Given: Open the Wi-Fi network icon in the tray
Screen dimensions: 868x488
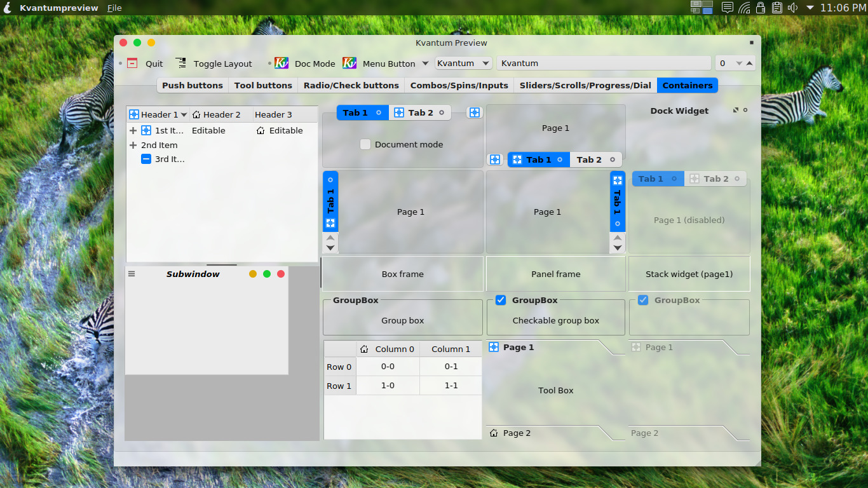Looking at the screenshot, I should [x=745, y=8].
